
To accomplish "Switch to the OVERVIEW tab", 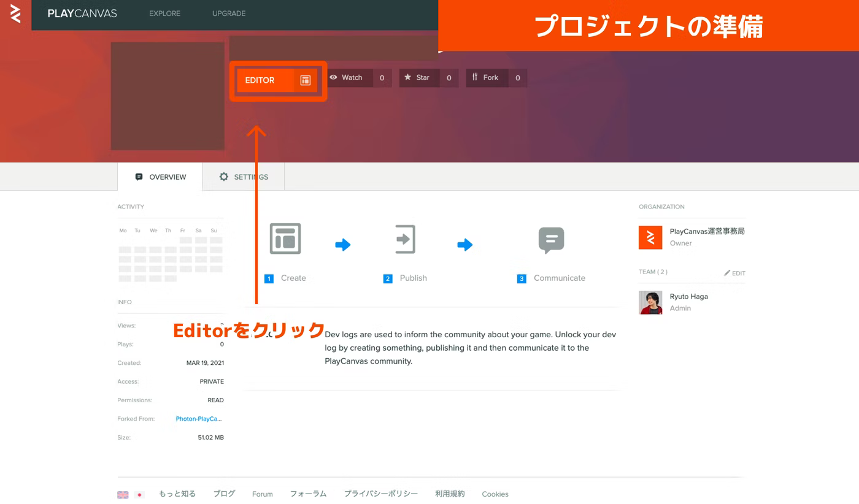I will pos(160,177).
